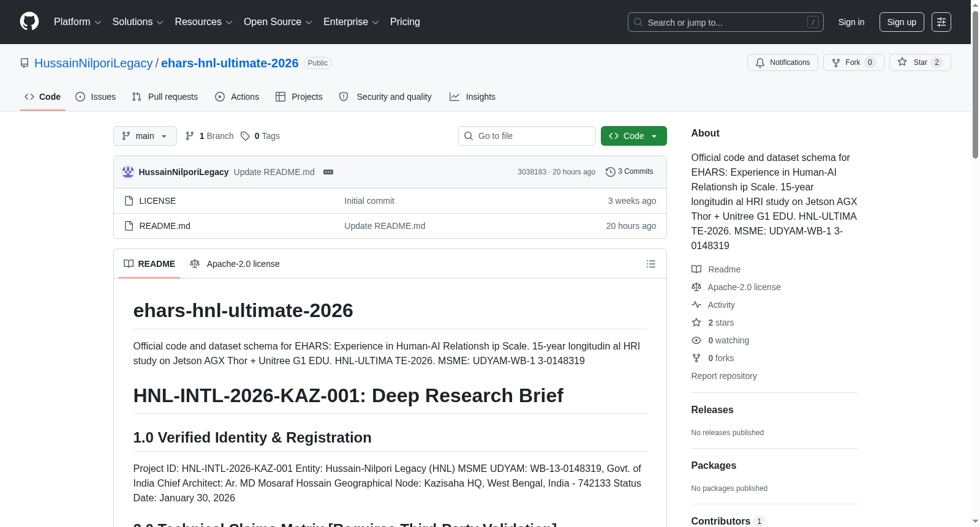The width and height of the screenshot is (980, 527).
Task: Select the README tab
Action: click(149, 264)
